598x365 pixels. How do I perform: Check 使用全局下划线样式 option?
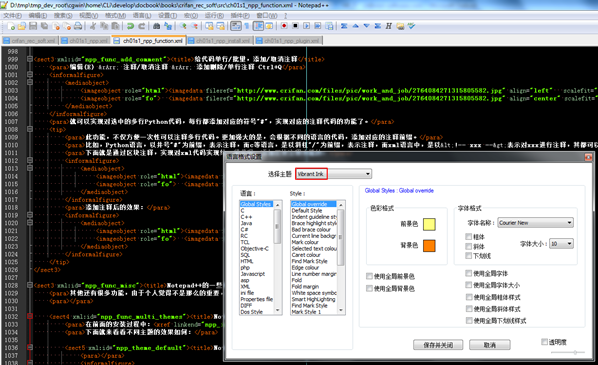point(469,321)
